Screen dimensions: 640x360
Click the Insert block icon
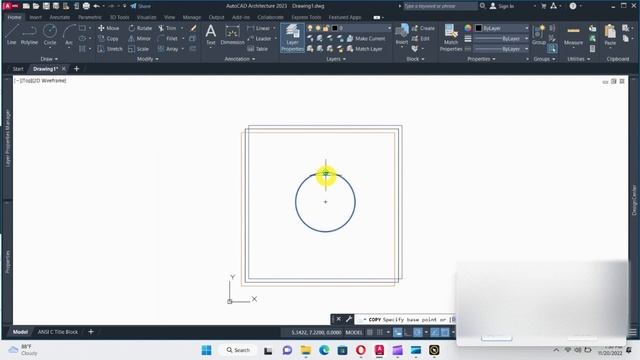click(402, 34)
